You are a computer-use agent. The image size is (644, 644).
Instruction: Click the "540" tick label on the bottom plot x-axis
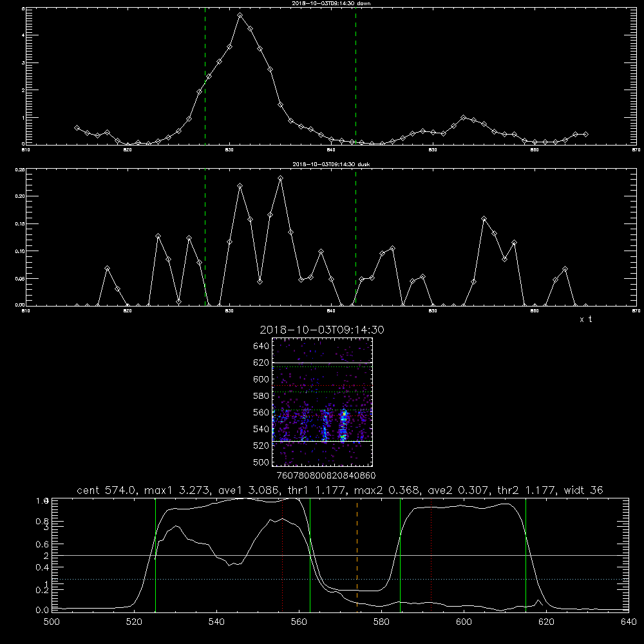pyautogui.click(x=216, y=622)
